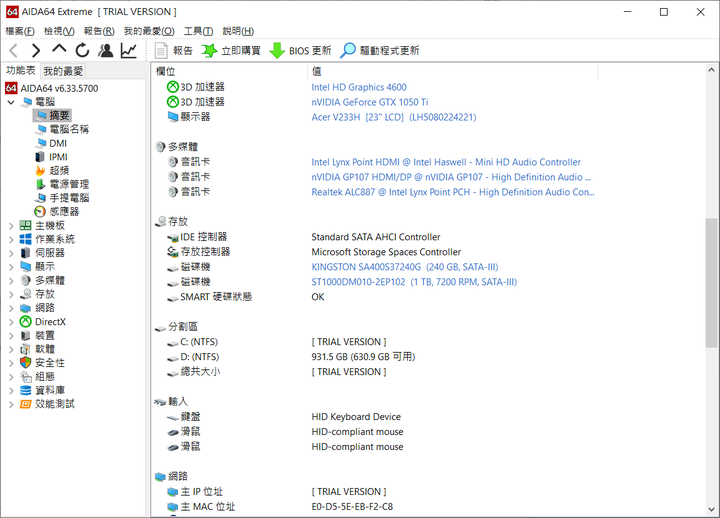Open the nVIDIA GeForce GTX 1050 Ti link
Image resolution: width=720 pixels, height=518 pixels.
(x=370, y=102)
